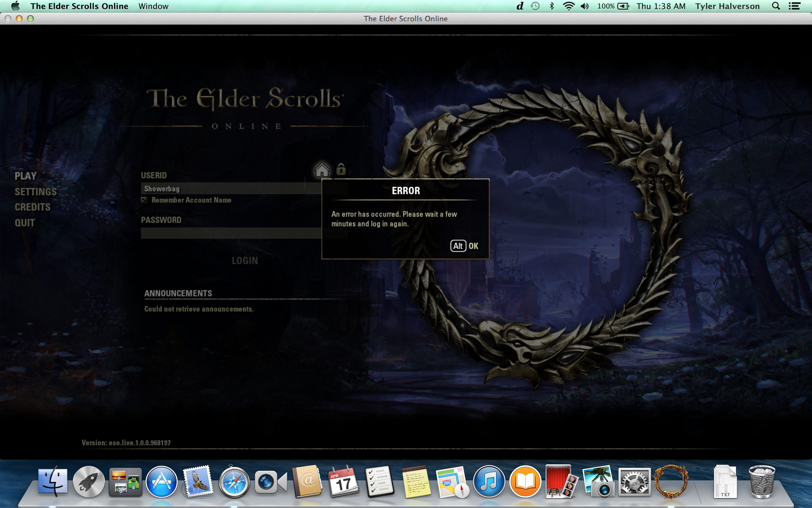Image resolution: width=812 pixels, height=508 pixels.
Task: Click the Alt key hint beside OK
Action: click(458, 246)
